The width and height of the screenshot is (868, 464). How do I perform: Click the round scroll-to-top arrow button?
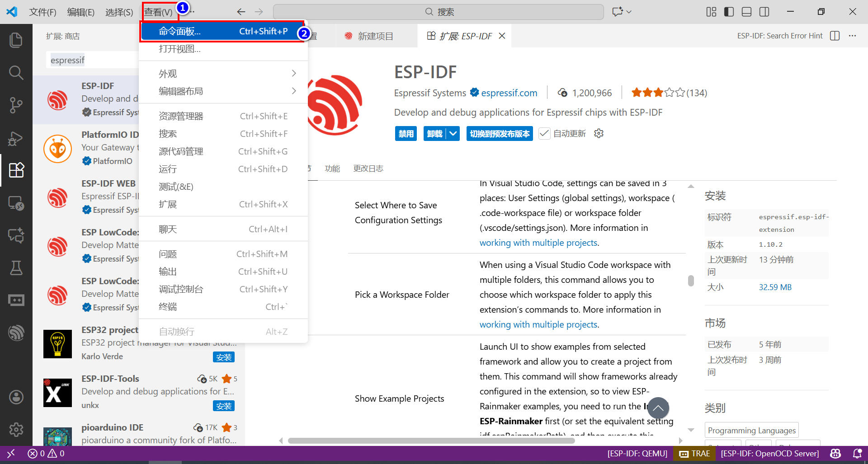(x=658, y=408)
